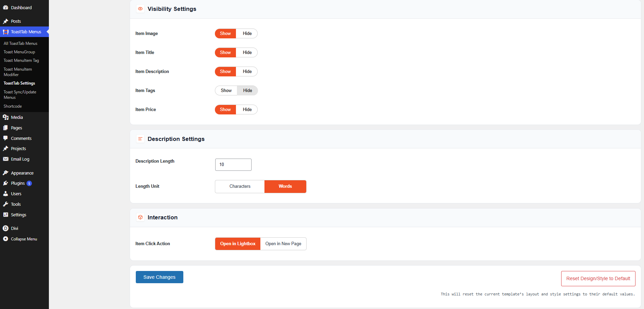The image size is (644, 309).
Task: Set Item Description to Hide
Action: point(247,72)
